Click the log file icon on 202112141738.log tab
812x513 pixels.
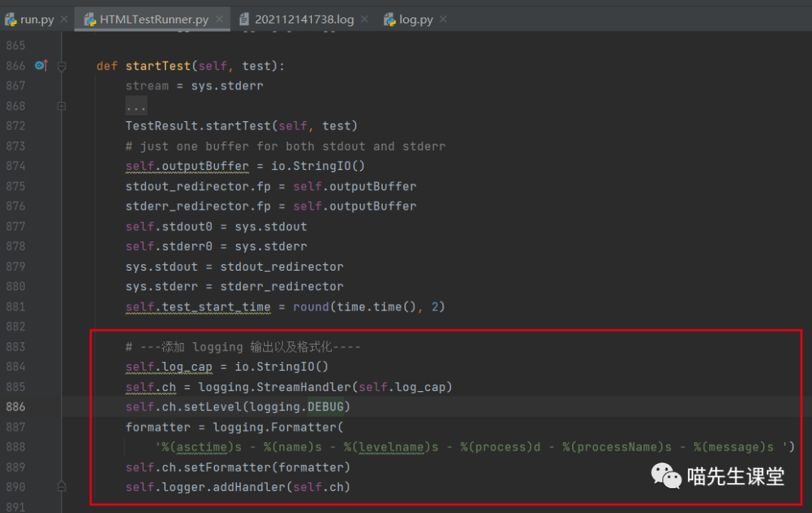point(244,20)
